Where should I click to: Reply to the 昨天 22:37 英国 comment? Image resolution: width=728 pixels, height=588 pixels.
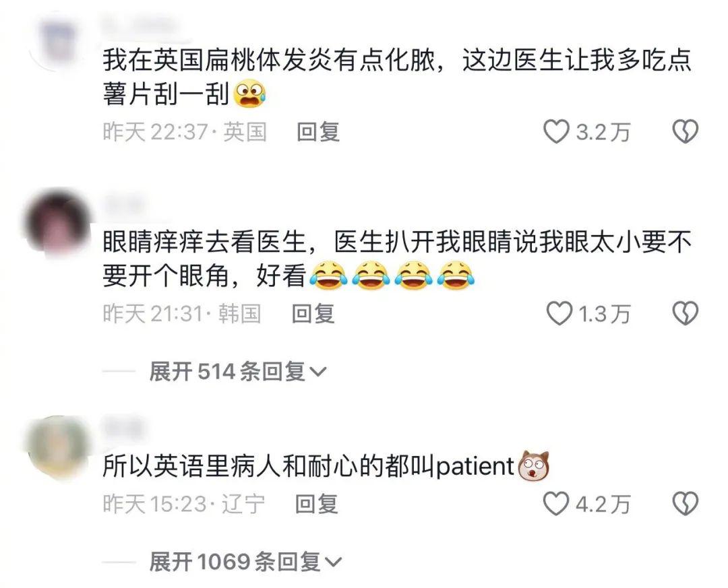[x=318, y=131]
